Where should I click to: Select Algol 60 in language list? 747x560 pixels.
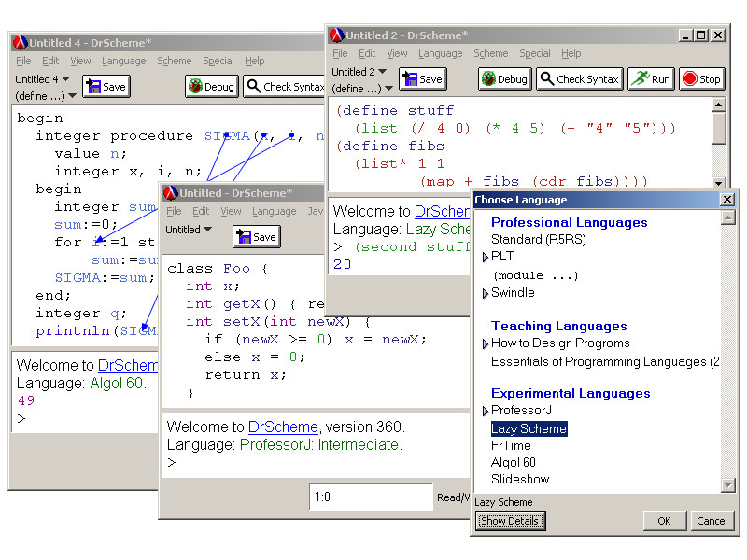click(514, 462)
